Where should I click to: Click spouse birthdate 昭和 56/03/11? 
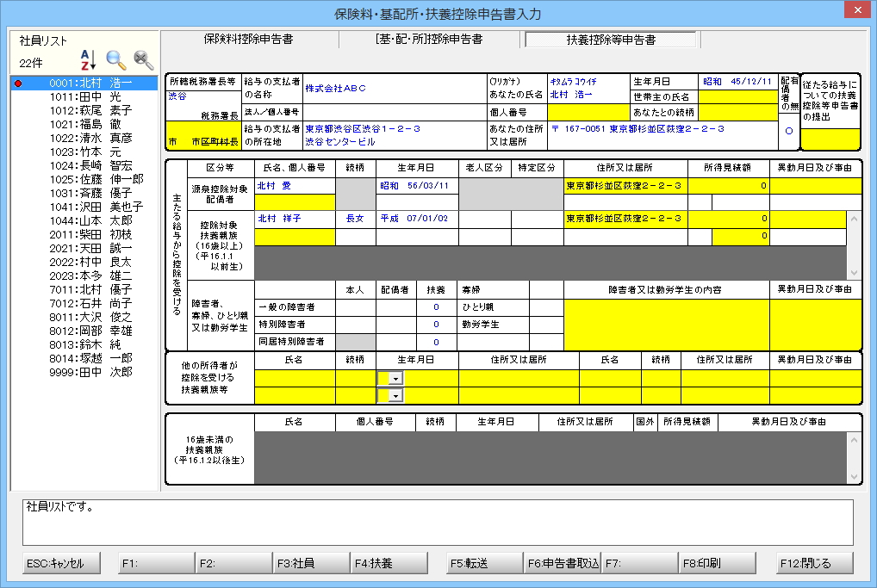click(x=417, y=186)
